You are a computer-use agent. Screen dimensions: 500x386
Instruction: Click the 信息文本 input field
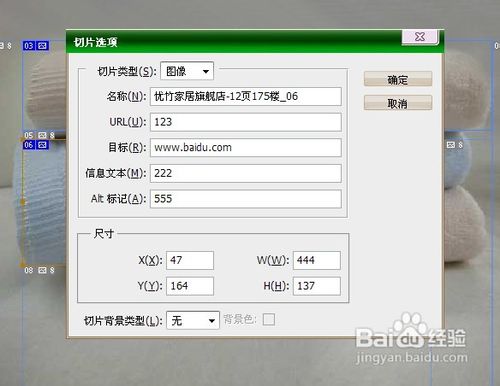[x=246, y=173]
